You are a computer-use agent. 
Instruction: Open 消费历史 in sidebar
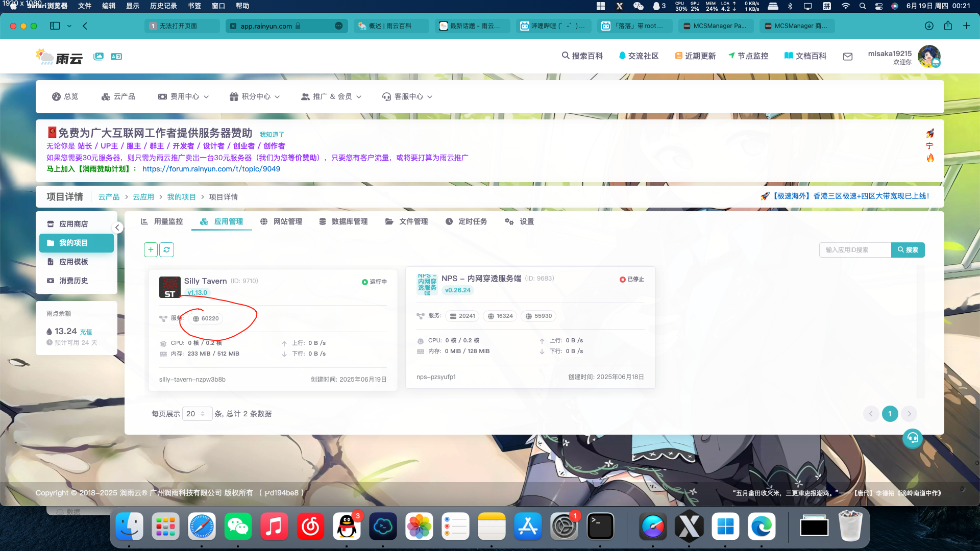tap(77, 281)
